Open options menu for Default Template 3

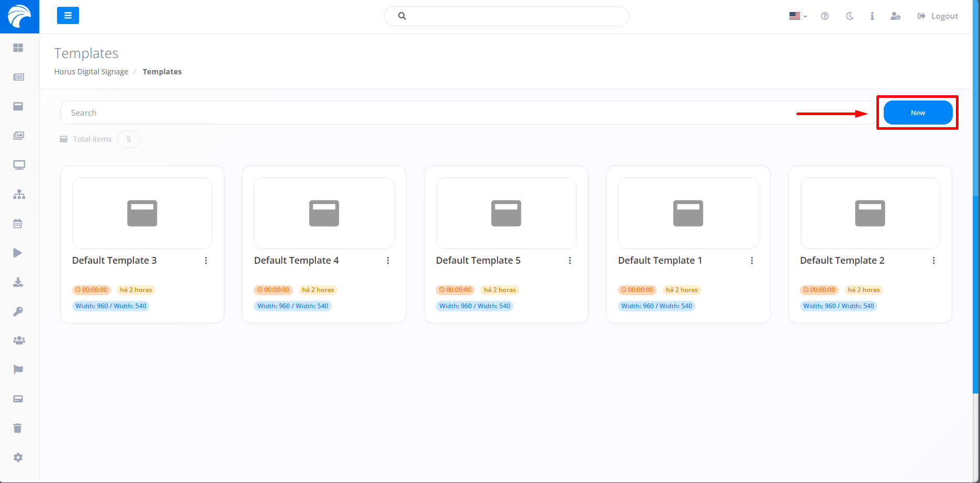click(206, 261)
